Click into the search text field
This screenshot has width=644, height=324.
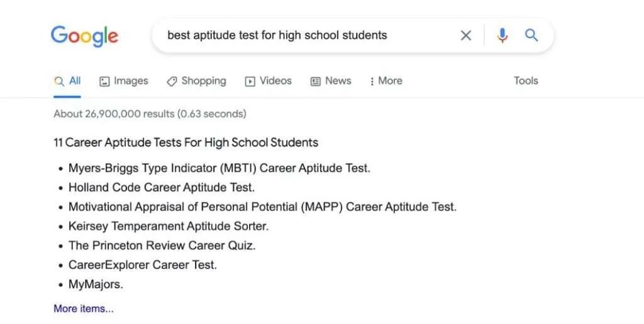(x=302, y=35)
